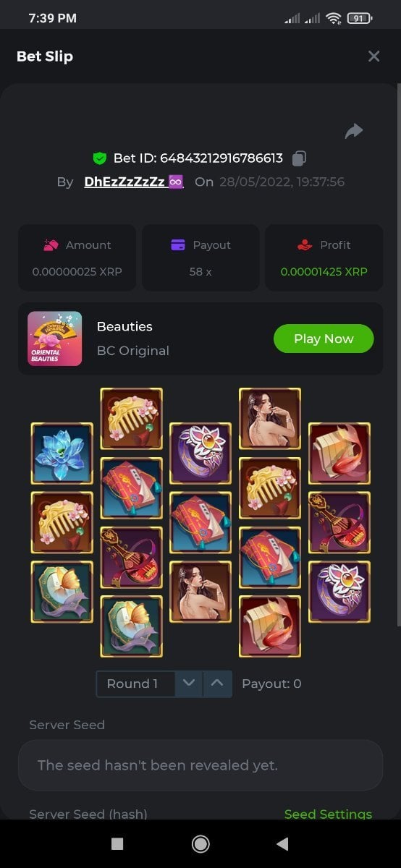Close the Bet Slip panel
The image size is (401, 868).
(373, 56)
